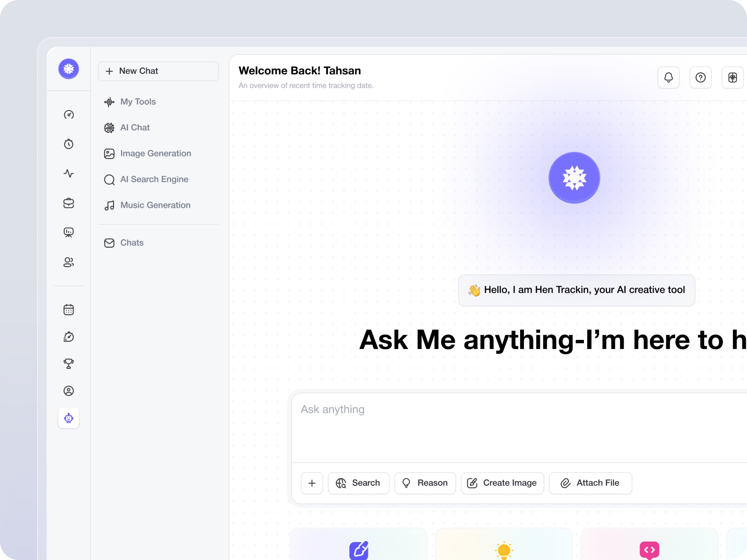Click the Search button under prompt
Image resolution: width=747 pixels, height=560 pixels.
pyautogui.click(x=359, y=483)
